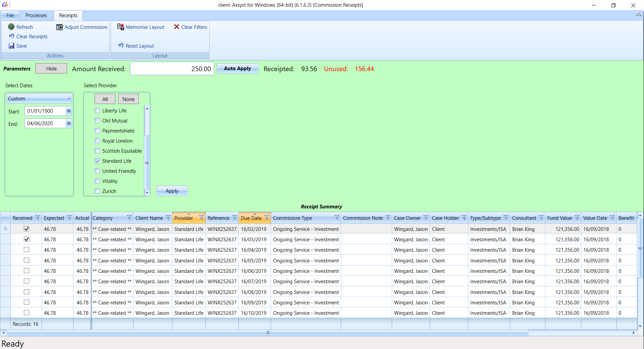Expand the Custom date range dropdown
Image resolution: width=644 pixels, height=349 pixels.
point(69,99)
